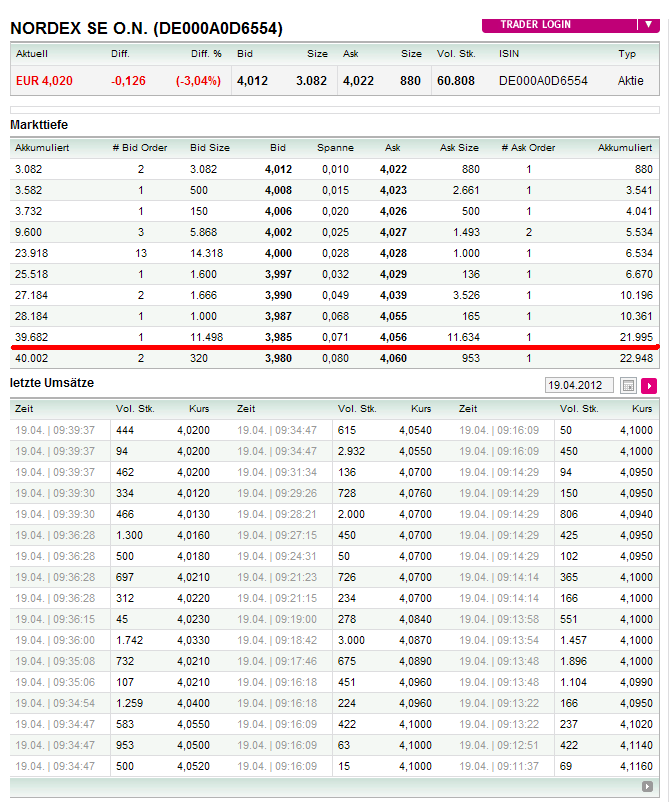Click trade price 4,1140
Screen dimensions: 671x808
click(636, 746)
